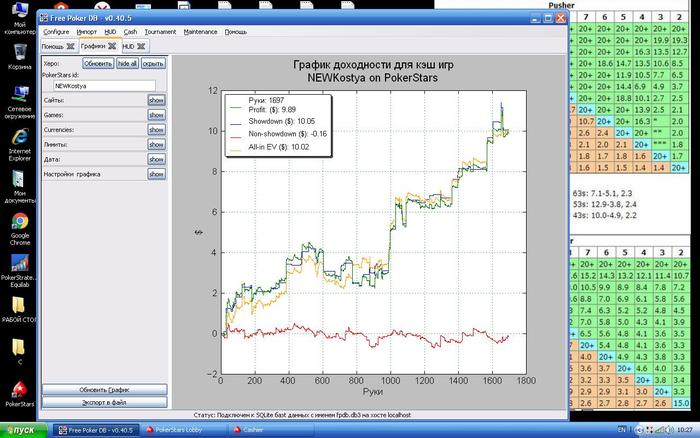Click the 43s: 10.0-4.9, 2.2 line in background window
700x438 pixels.
(604, 216)
